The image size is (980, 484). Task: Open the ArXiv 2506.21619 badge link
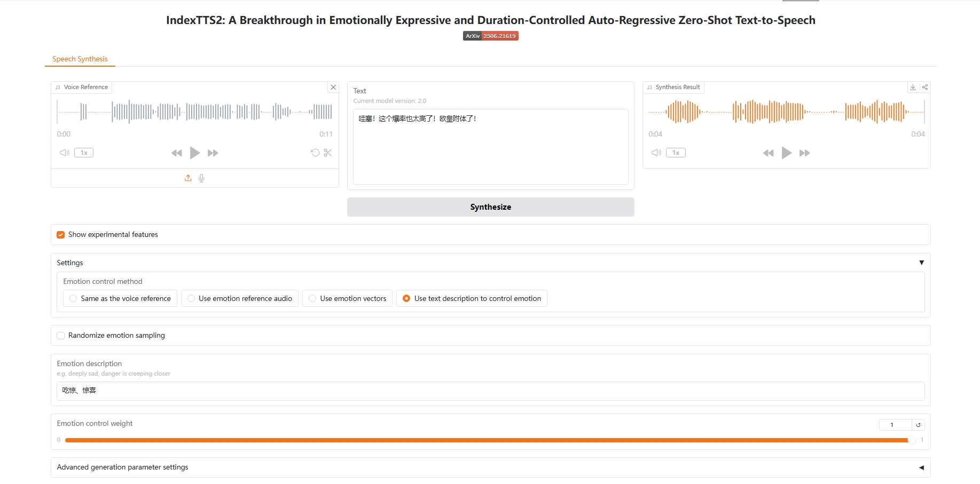click(490, 36)
